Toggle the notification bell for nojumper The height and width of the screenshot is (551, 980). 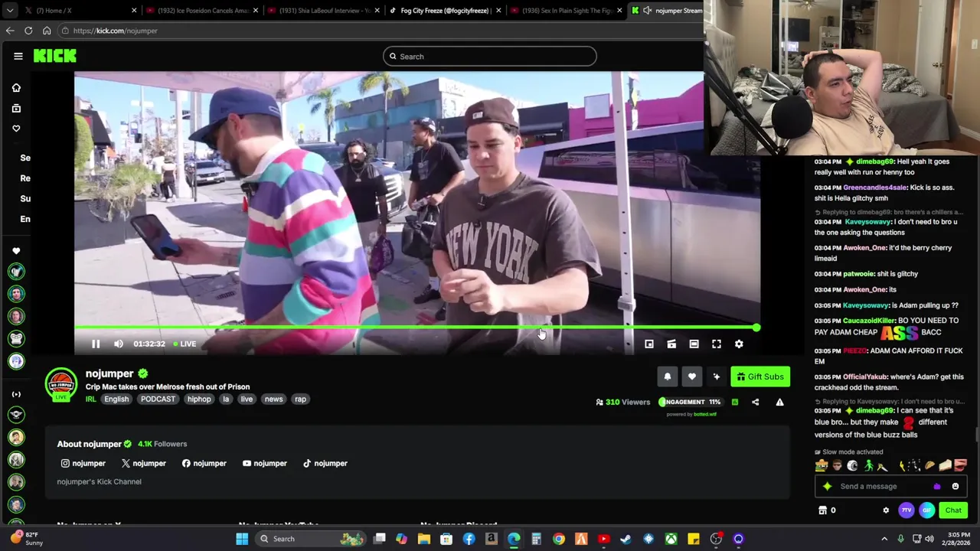(668, 377)
